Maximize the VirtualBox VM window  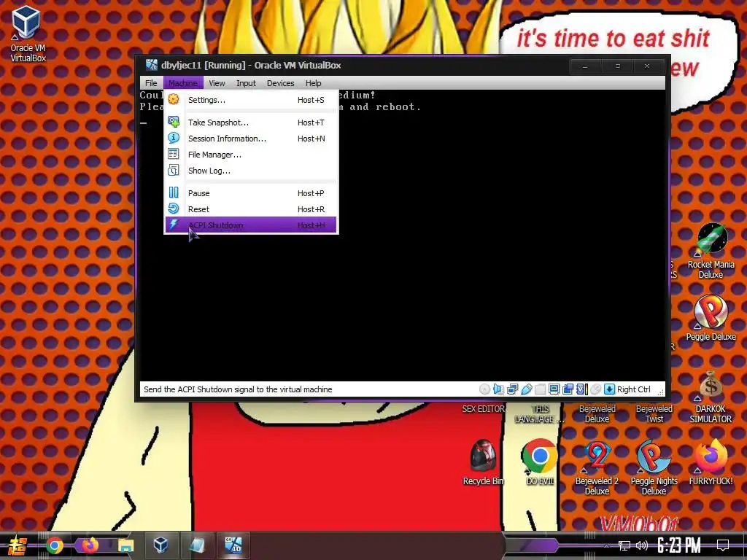[617, 66]
